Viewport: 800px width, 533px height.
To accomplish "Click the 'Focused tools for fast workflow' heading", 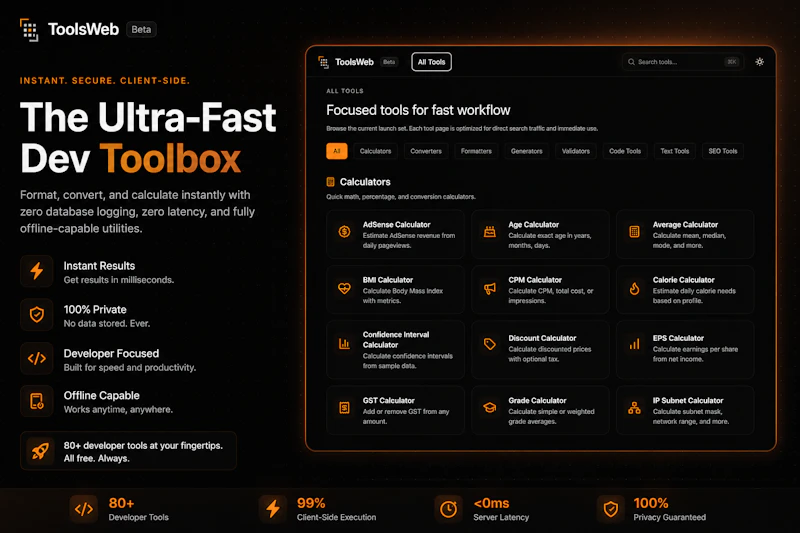I will 418,110.
